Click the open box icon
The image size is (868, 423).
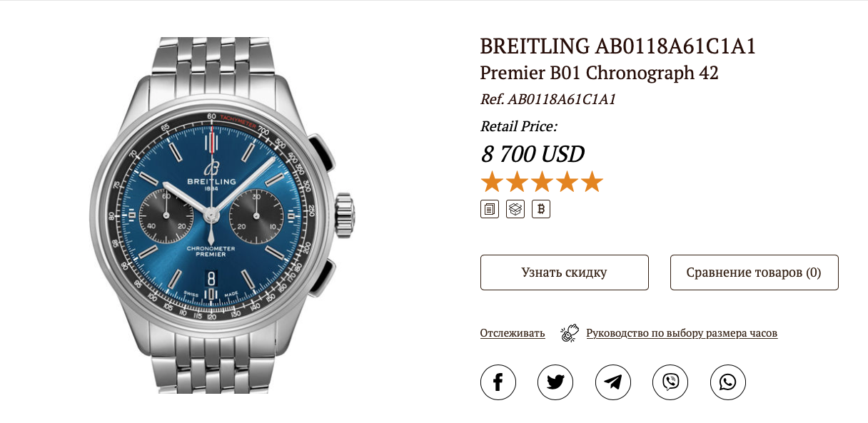515,209
